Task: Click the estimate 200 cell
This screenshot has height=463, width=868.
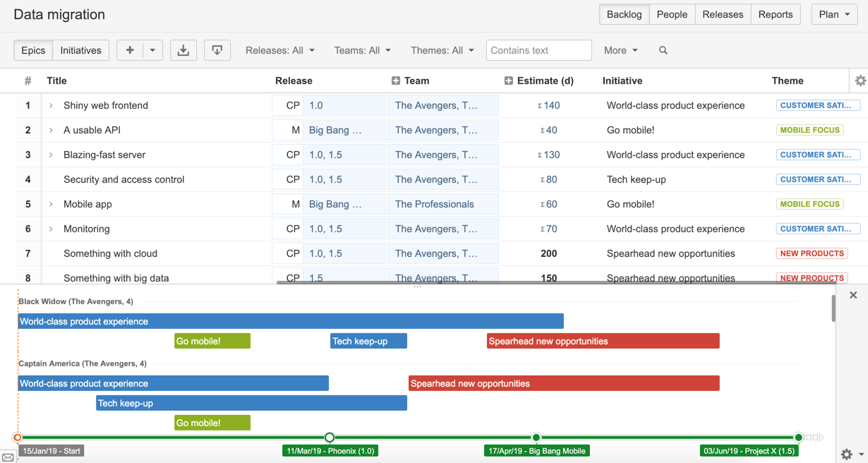Action: (548, 253)
